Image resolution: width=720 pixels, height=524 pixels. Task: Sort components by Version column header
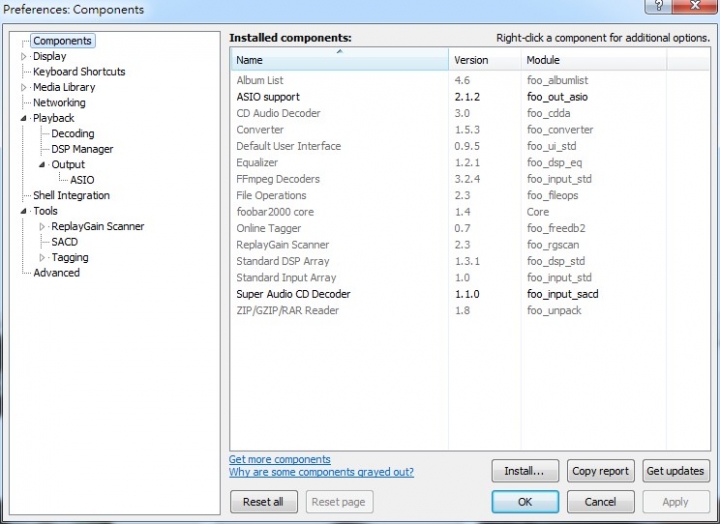pos(485,60)
